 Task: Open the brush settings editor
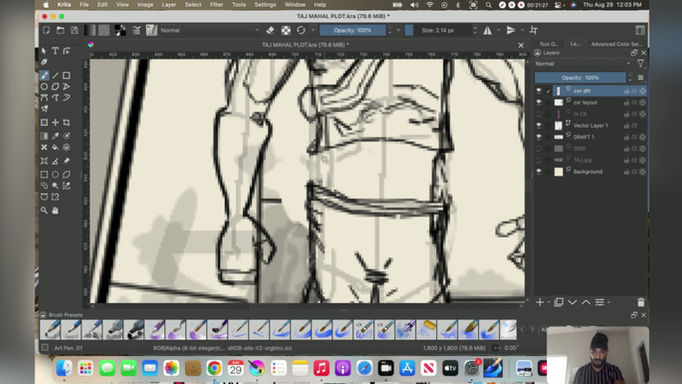(137, 30)
